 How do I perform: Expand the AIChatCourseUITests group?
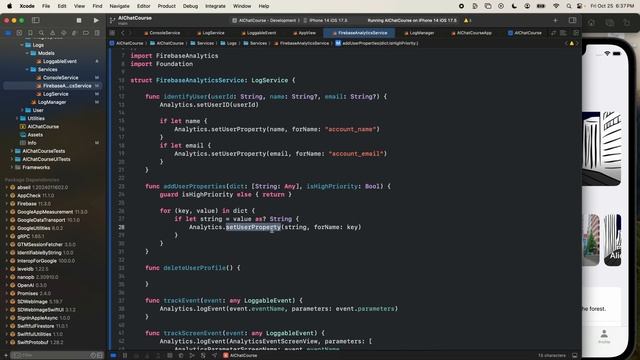click(11, 159)
